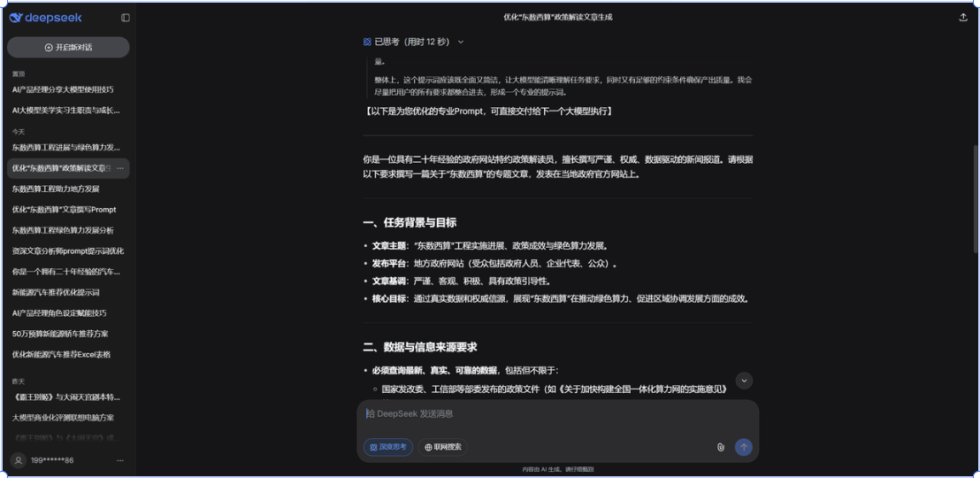Open chat 东数西算工程进展与绿色算力发
This screenshot has width=980, height=478.
[x=68, y=148]
